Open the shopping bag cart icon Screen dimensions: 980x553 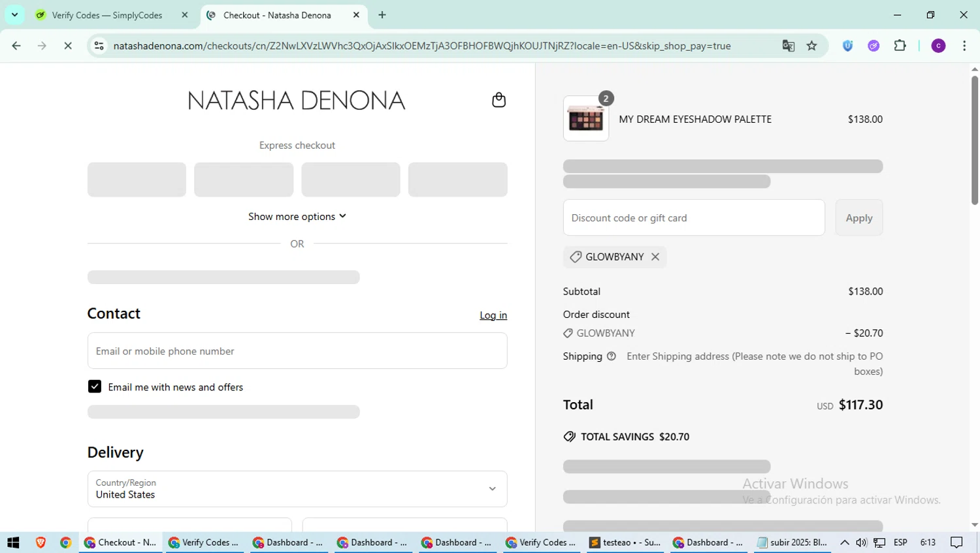coord(498,100)
